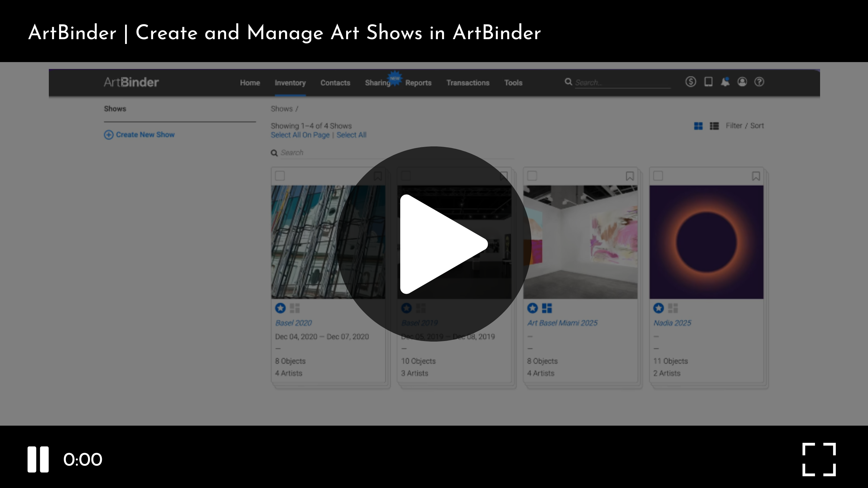Image resolution: width=868 pixels, height=488 pixels.
Task: Click the Shows breadcrumb link
Action: (x=281, y=109)
